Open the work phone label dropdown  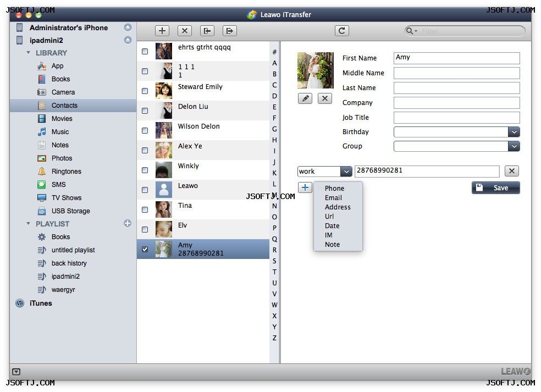(346, 171)
